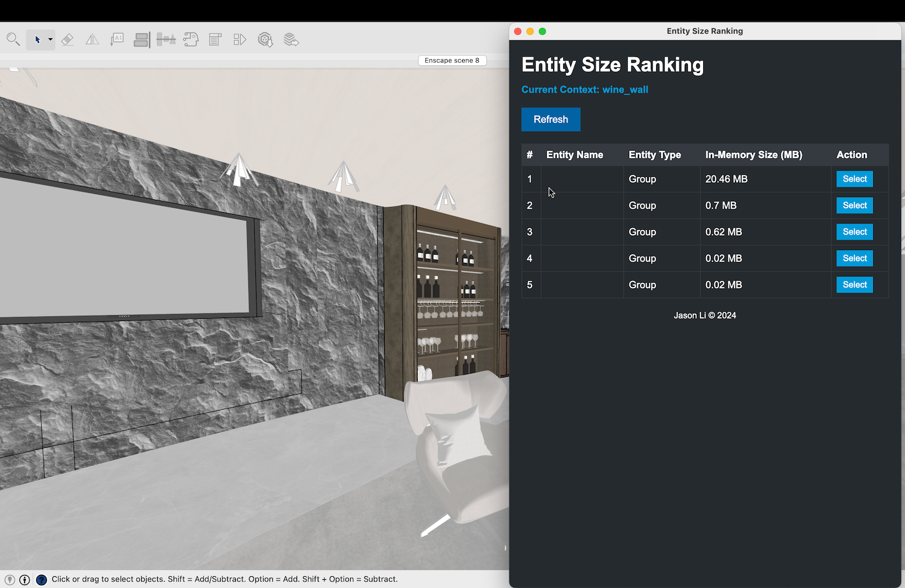Click the A1 auto-text label tool
The image size is (905, 588).
[x=117, y=39]
